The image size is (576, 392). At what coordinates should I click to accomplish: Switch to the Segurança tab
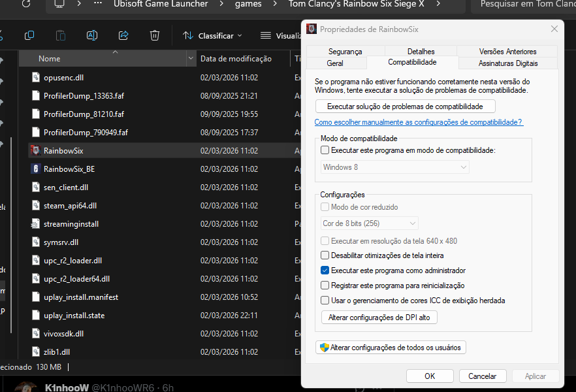coord(345,52)
